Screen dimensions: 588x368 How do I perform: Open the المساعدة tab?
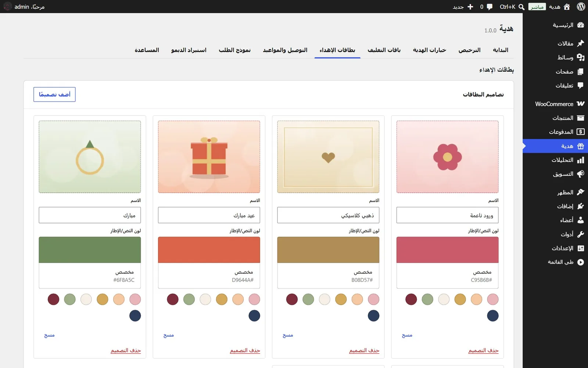pos(147,50)
